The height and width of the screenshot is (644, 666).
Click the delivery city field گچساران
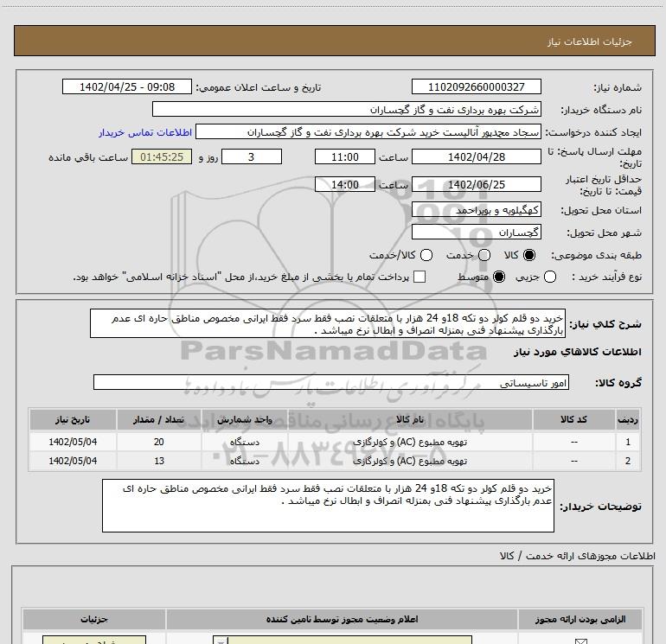[476, 233]
